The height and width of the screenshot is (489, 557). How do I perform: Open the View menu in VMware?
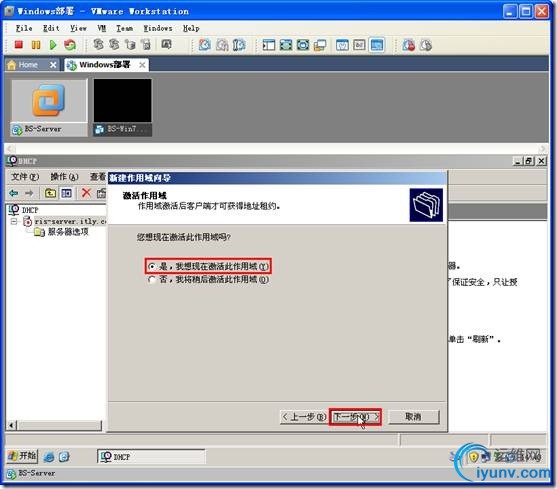(78, 28)
